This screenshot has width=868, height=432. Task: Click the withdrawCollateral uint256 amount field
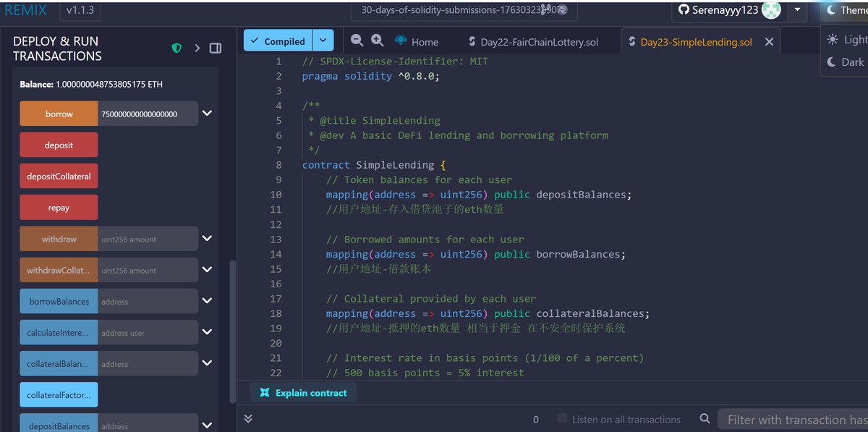coord(148,270)
